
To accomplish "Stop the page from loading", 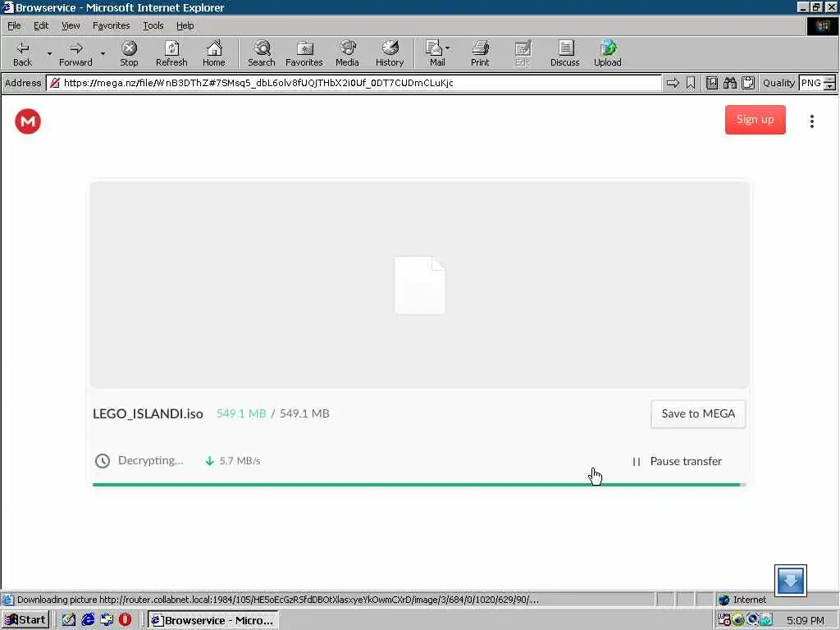I will tap(129, 53).
